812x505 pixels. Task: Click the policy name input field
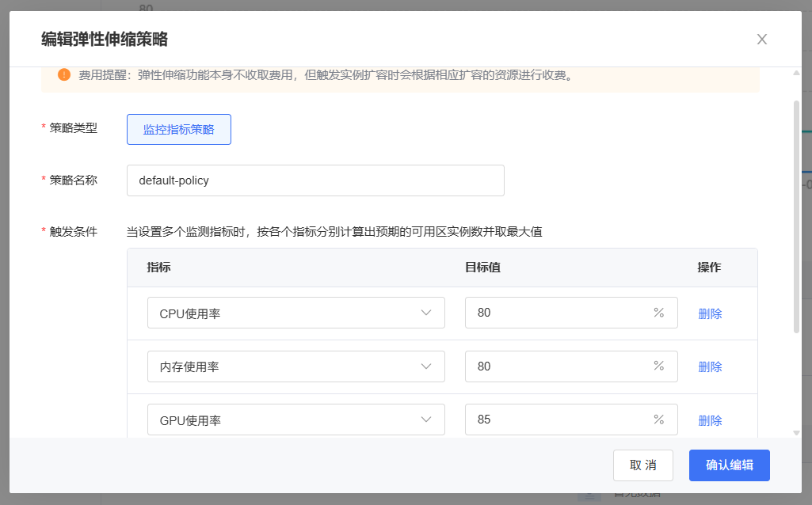(x=315, y=180)
